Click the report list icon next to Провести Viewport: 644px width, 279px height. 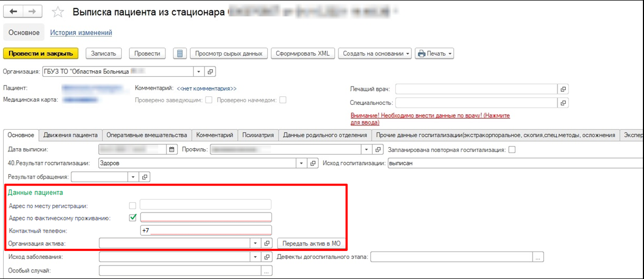[x=181, y=54]
